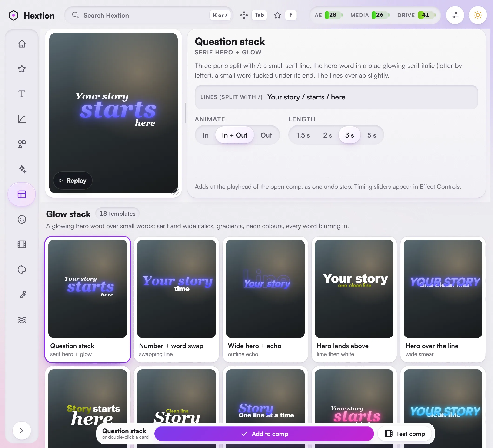Image resolution: width=493 pixels, height=448 pixels.
Task: Open the Shapes sidebar section
Action: click(x=22, y=144)
